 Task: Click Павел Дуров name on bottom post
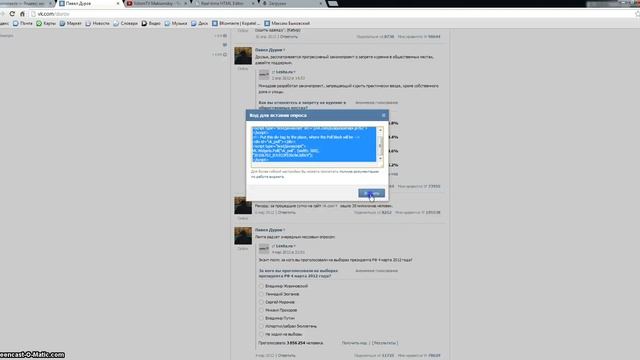click(269, 230)
